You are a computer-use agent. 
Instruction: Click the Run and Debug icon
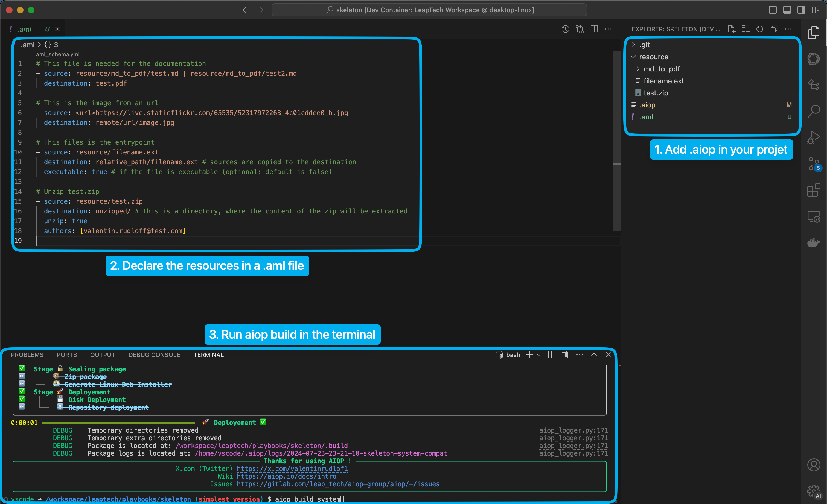click(x=813, y=137)
